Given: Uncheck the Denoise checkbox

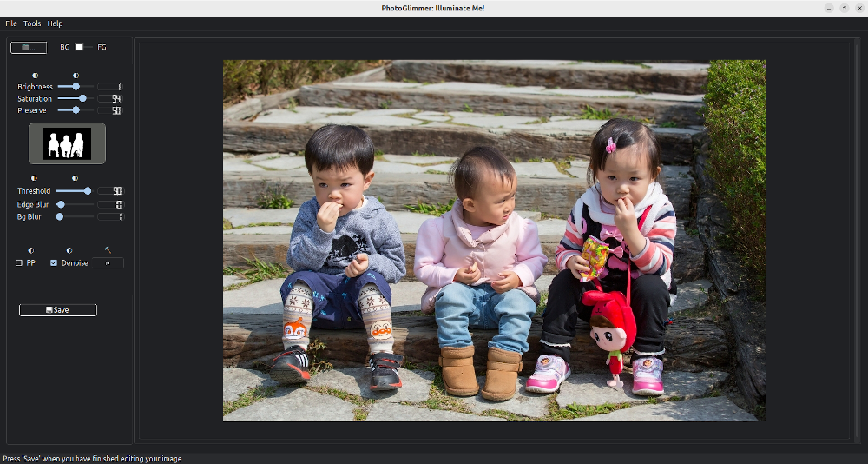Looking at the screenshot, I should (54, 262).
